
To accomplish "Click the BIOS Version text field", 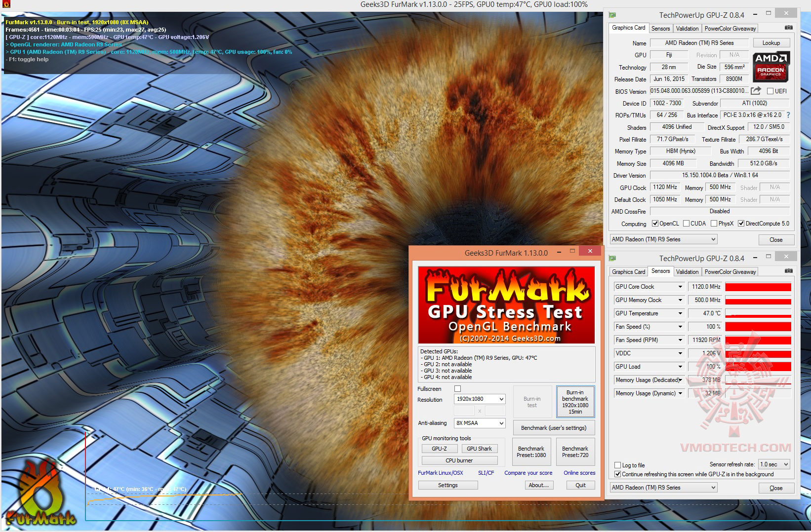I will (698, 91).
